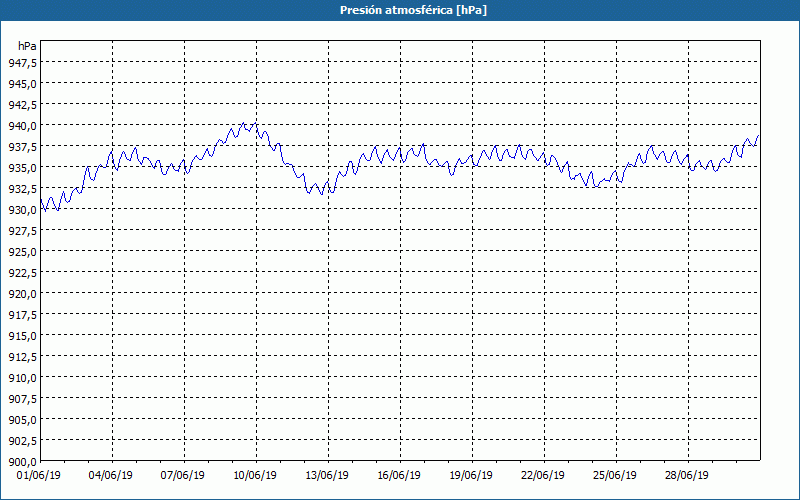
Task: Select the 917,5 y-axis value
Action: (22, 315)
